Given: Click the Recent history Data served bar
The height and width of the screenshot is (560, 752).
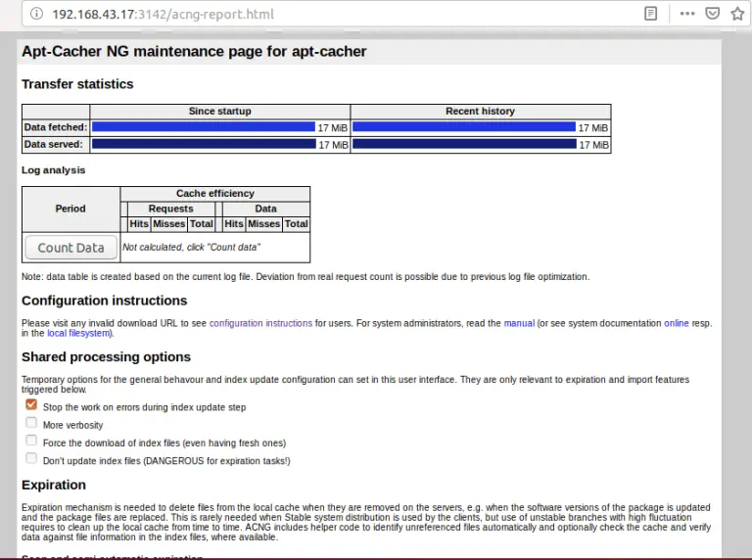Looking at the screenshot, I should click(x=464, y=144).
